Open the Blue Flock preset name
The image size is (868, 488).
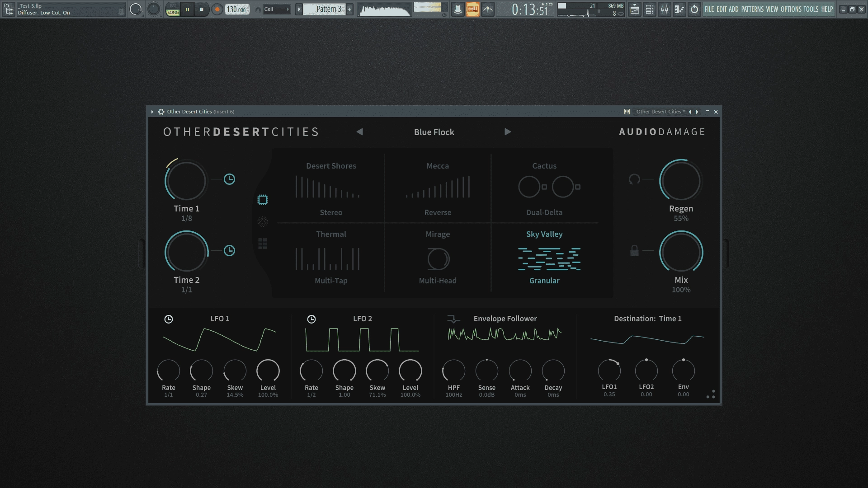pyautogui.click(x=434, y=132)
